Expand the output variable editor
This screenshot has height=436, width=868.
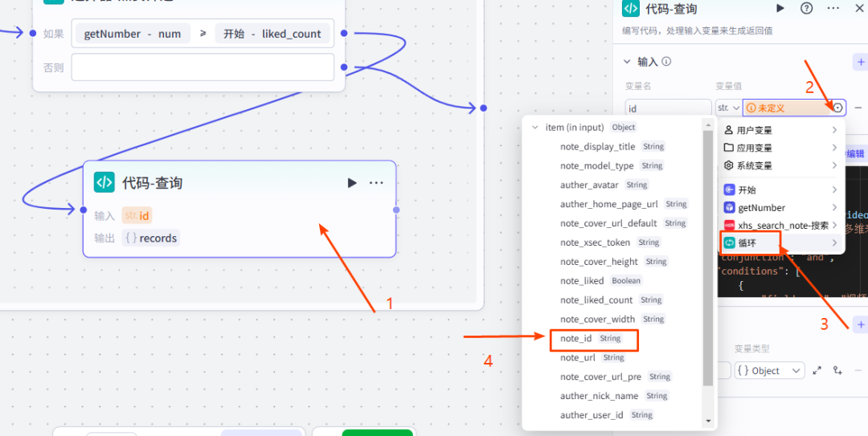817,370
